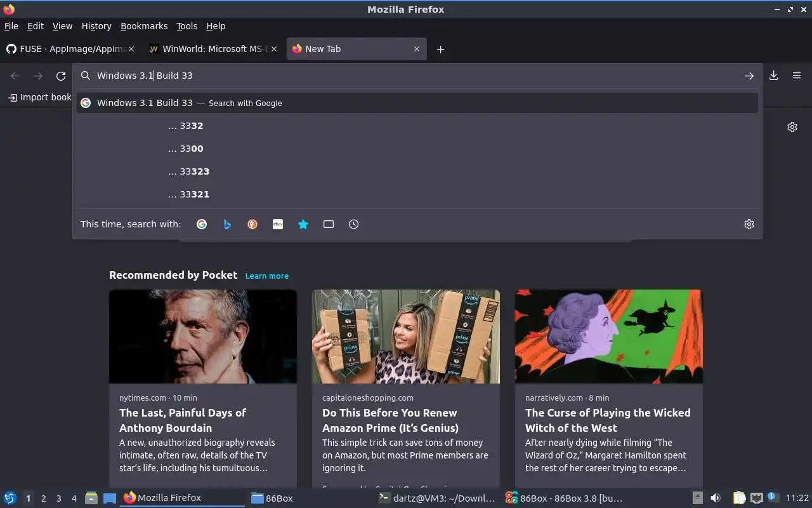Close the WinWorld Microsoft tab

[x=274, y=49]
